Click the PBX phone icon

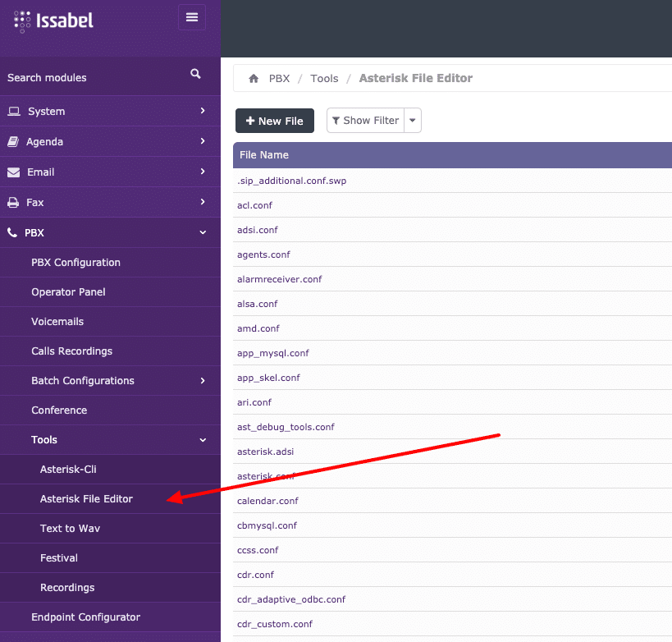[12, 233]
